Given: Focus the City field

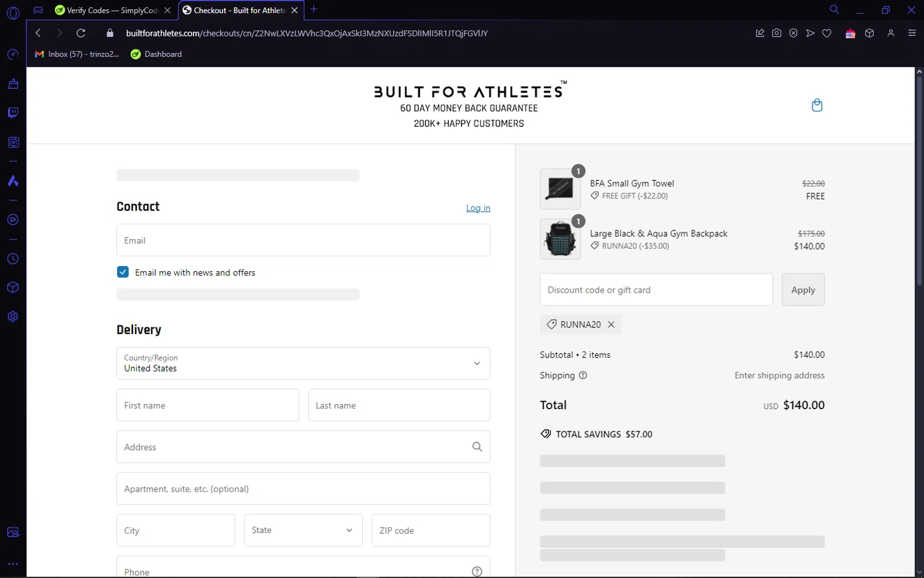Looking at the screenshot, I should coord(176,530).
